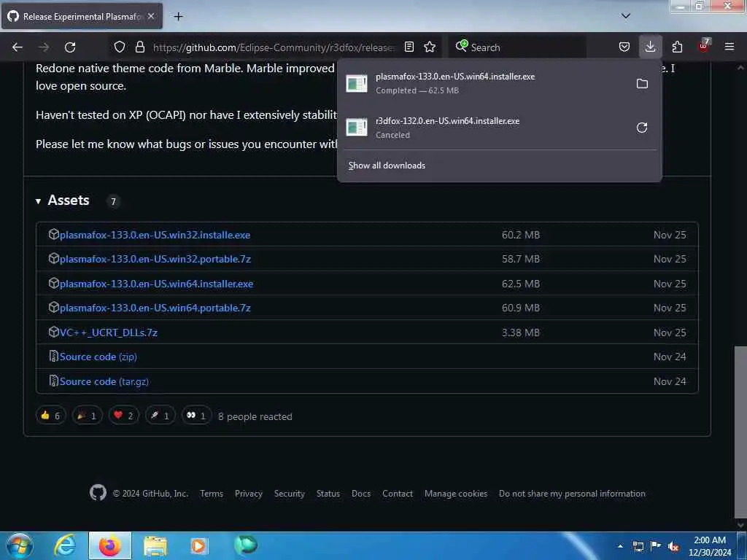Click the thumbs up reaction button
The width and height of the screenshot is (747, 560).
point(50,416)
